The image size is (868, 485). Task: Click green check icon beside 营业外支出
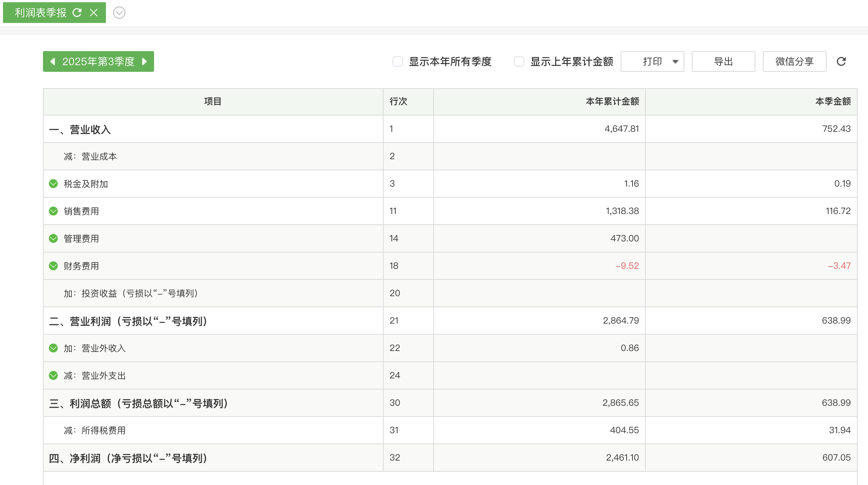click(53, 375)
